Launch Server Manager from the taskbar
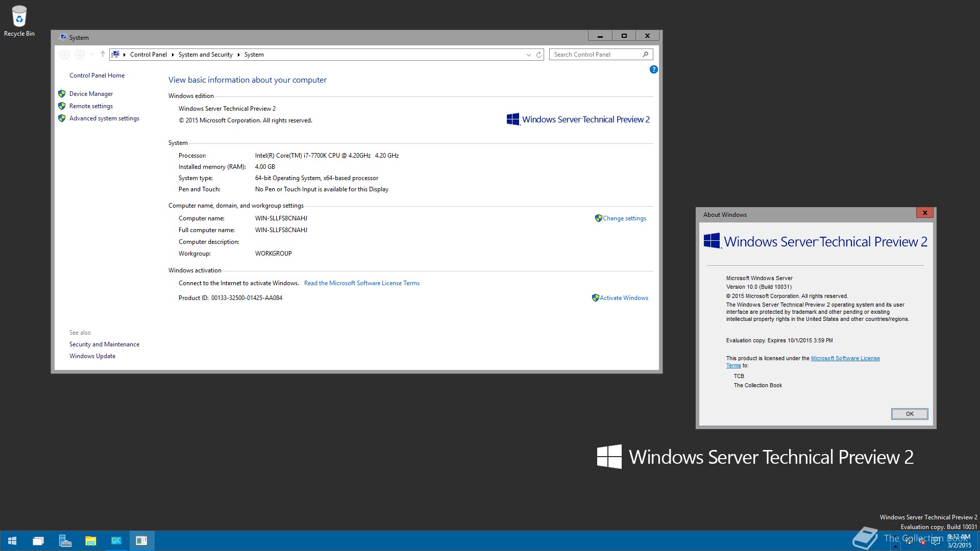 coord(65,541)
